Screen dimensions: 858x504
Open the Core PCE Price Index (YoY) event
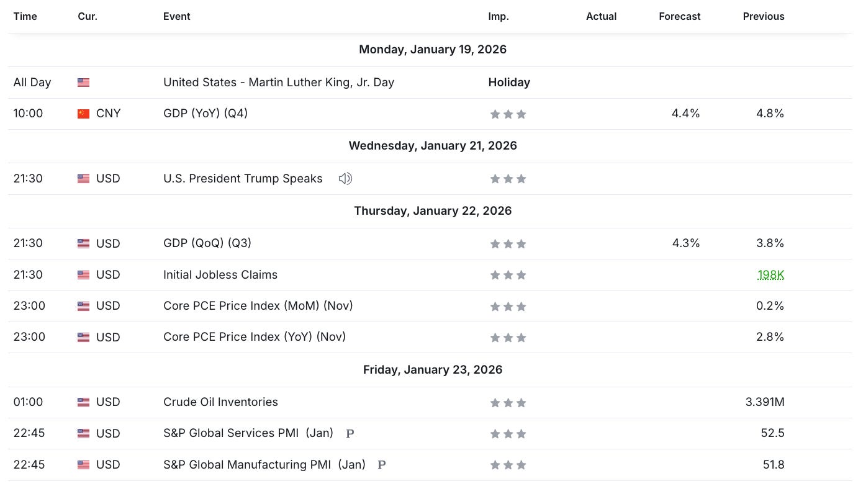click(x=255, y=336)
